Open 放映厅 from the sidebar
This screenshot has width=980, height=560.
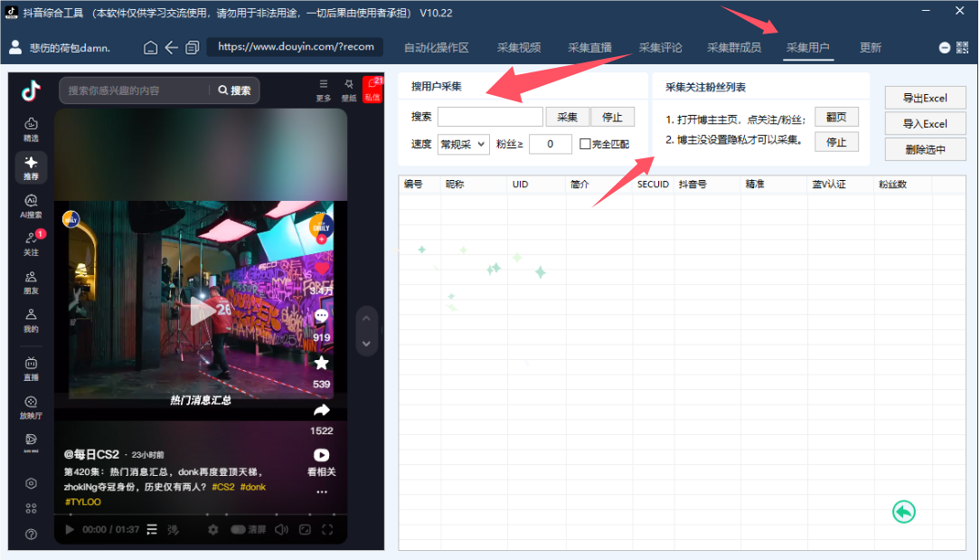click(x=30, y=403)
